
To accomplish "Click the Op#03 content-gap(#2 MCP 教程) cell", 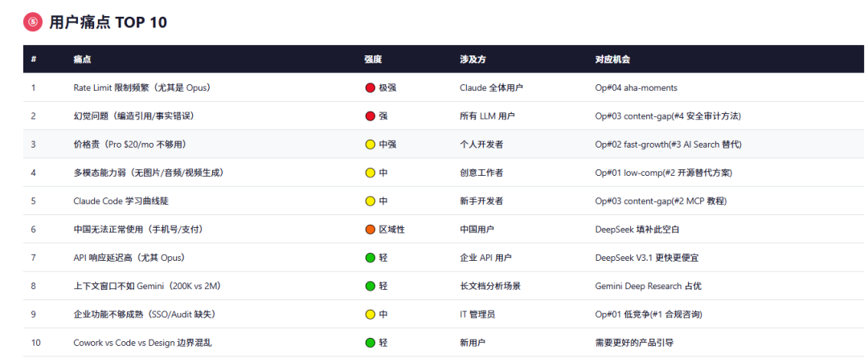I will [x=661, y=201].
